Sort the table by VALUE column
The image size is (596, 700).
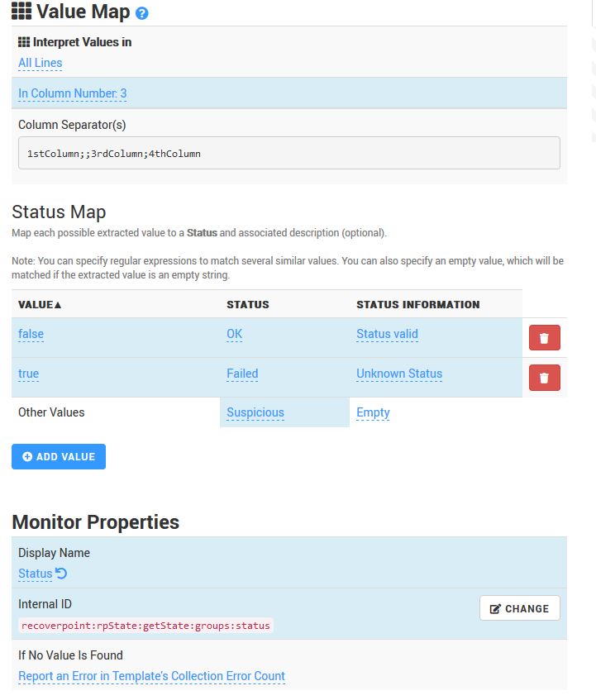(x=41, y=304)
